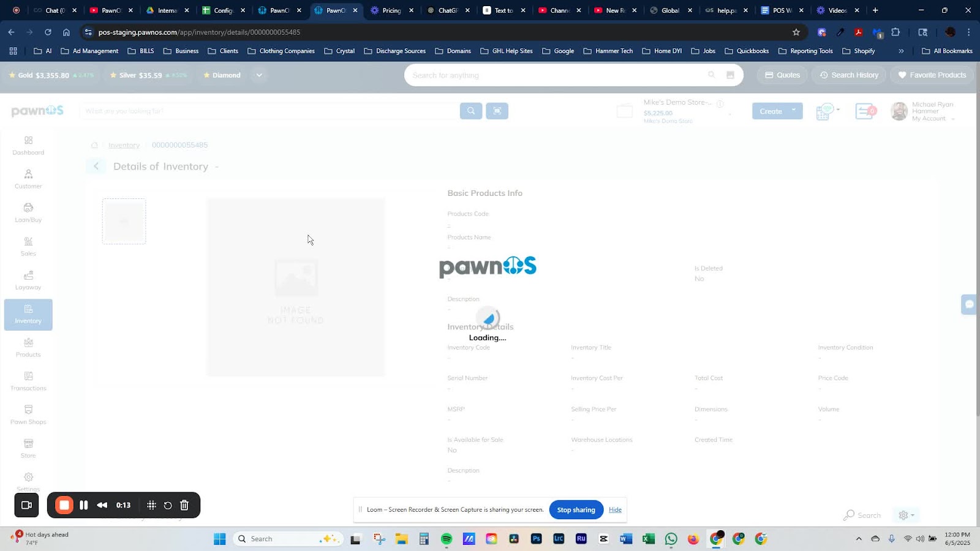Open Pawn Shops in sidebar
980x551 pixels.
pos(28,415)
